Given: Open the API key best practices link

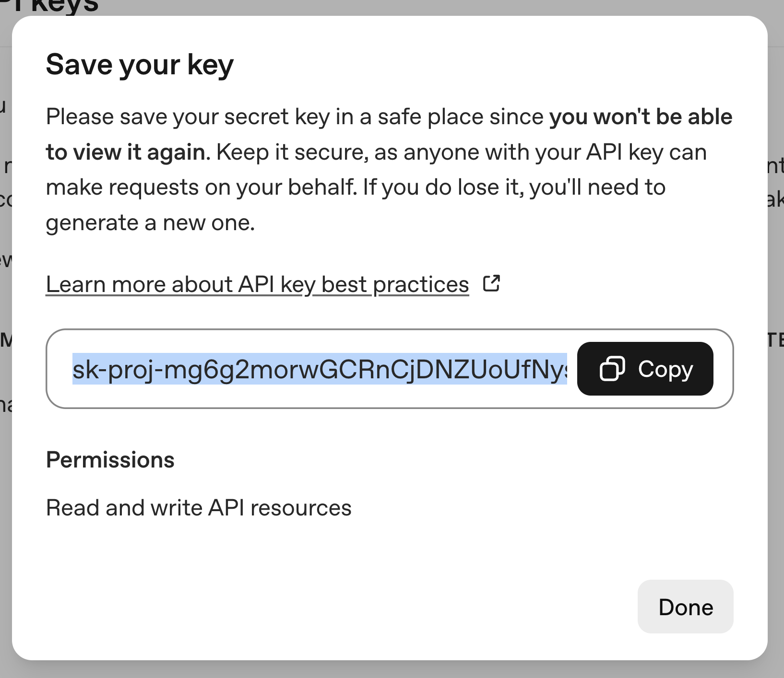Looking at the screenshot, I should (257, 284).
